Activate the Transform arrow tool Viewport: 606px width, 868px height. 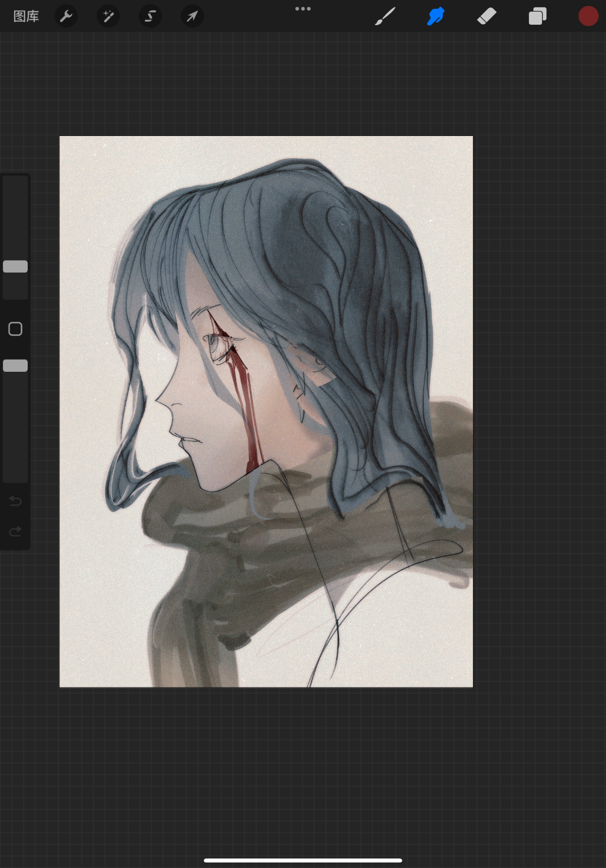[192, 16]
